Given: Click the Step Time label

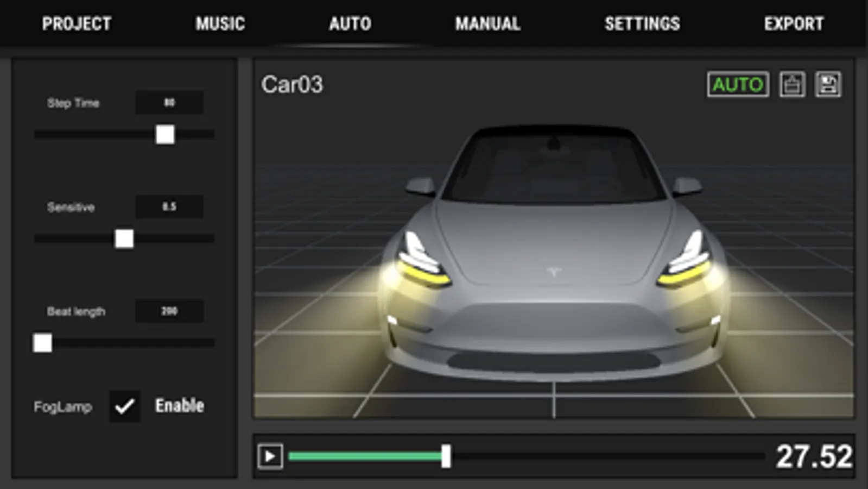Looking at the screenshot, I should 73,103.
